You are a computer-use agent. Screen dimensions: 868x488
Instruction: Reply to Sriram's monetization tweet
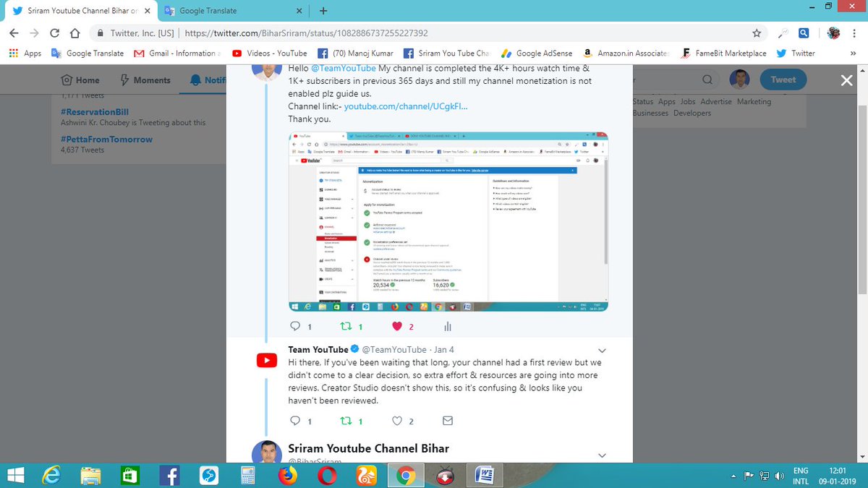point(295,327)
